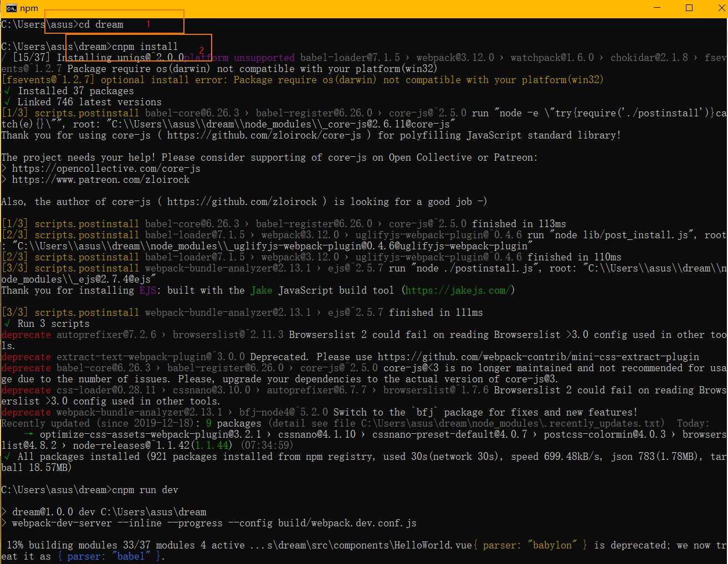728x564 pixels.
Task: Click 'Installed 37 packages' line
Action: coord(69,91)
